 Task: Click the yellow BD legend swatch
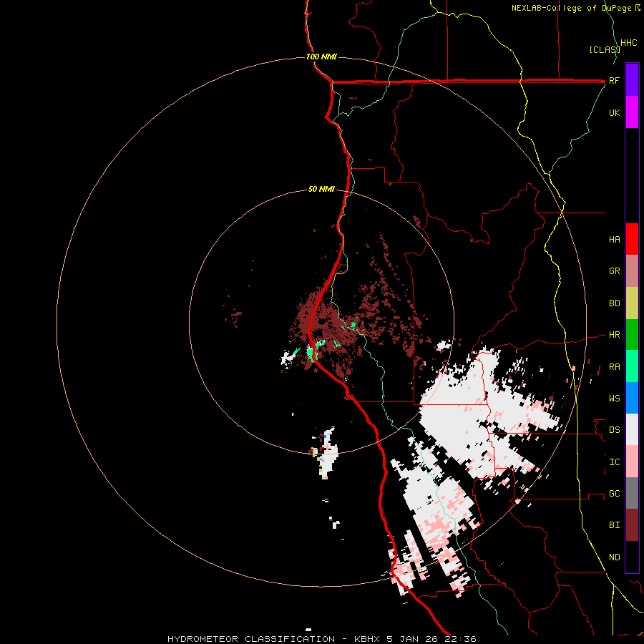pyautogui.click(x=632, y=303)
